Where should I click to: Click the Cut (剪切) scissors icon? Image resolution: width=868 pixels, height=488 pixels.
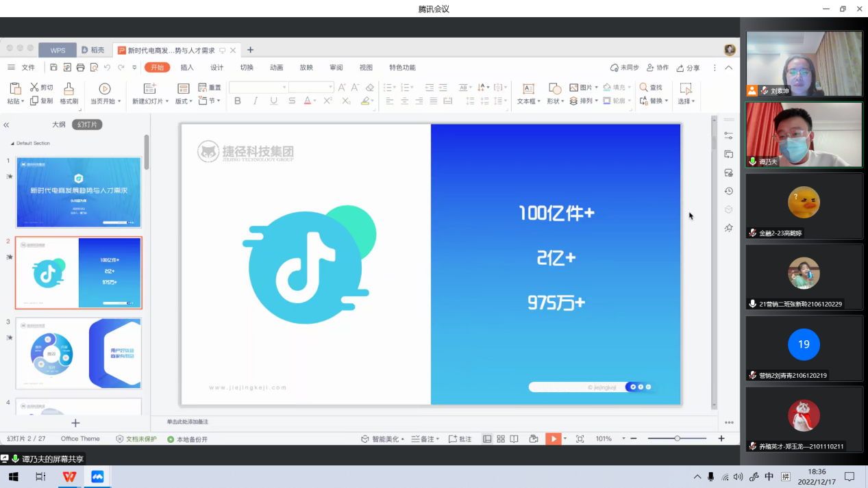(x=34, y=88)
